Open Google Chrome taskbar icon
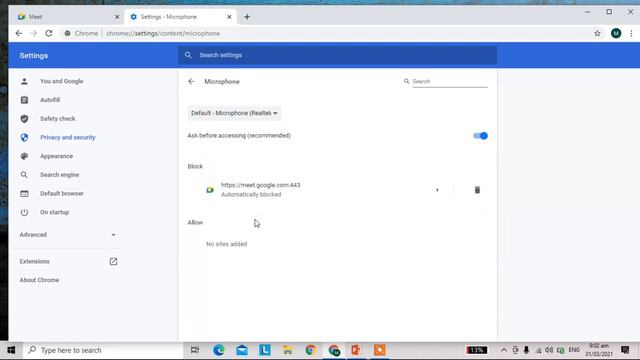 coord(311,350)
